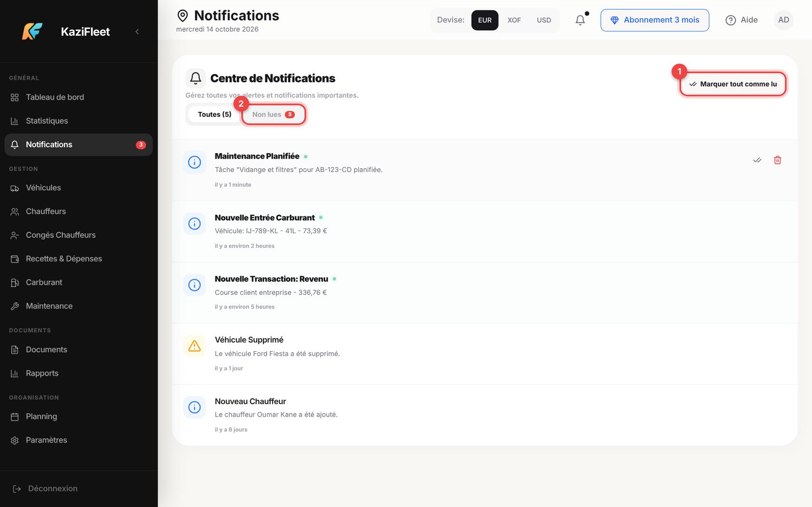Click the Nouveau Chauffeur title
This screenshot has width=812, height=507.
250,401
